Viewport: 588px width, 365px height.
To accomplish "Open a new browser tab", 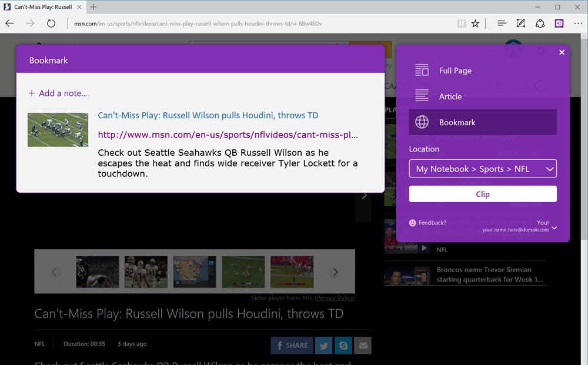I will click(93, 7).
